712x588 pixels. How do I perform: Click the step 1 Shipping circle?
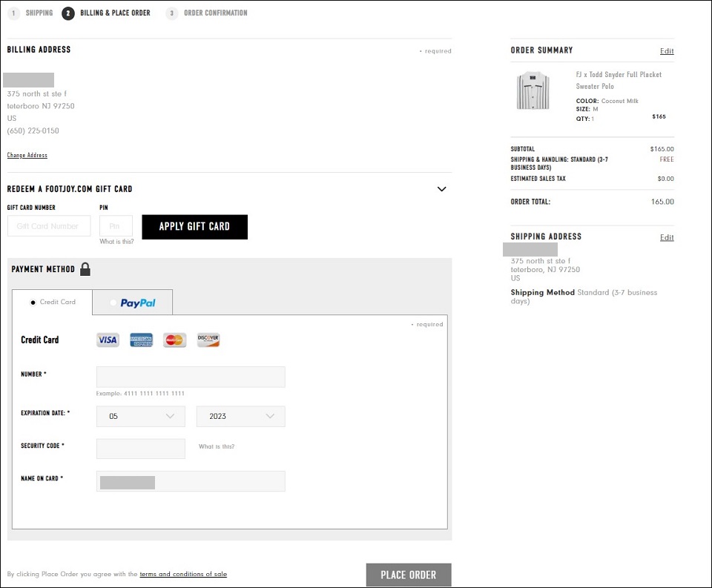pos(13,13)
